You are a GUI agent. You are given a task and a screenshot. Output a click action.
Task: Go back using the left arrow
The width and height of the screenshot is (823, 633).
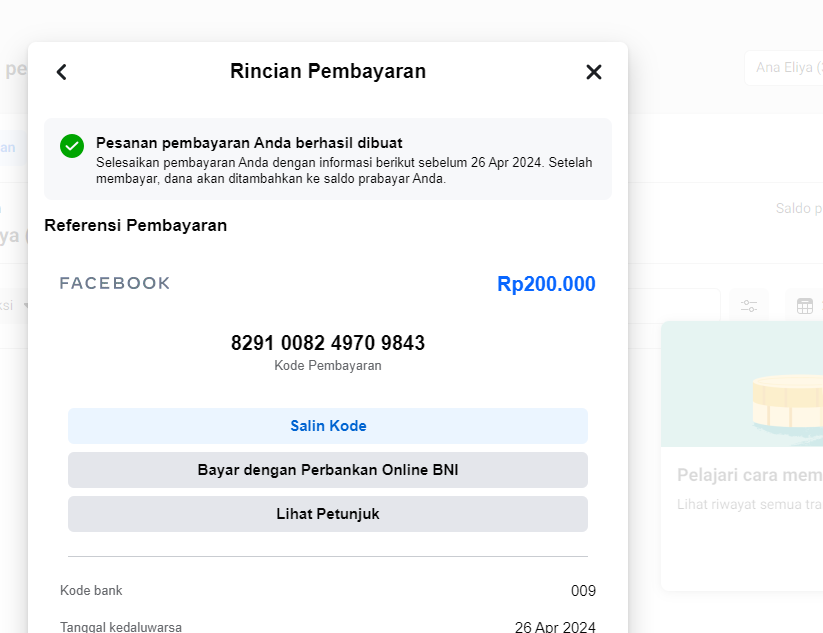coord(62,72)
